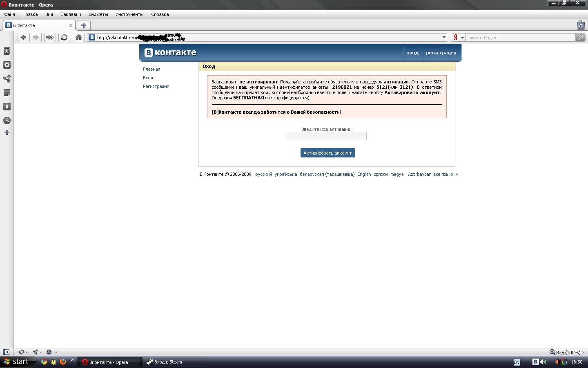
Task: Open Opera Unite status bar icon
Action: (x=36, y=352)
